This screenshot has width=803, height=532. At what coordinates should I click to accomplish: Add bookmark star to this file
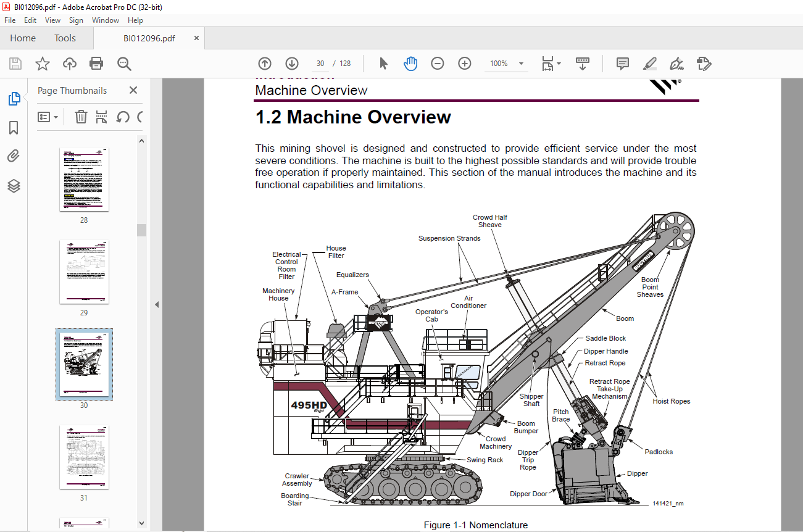[x=43, y=64]
